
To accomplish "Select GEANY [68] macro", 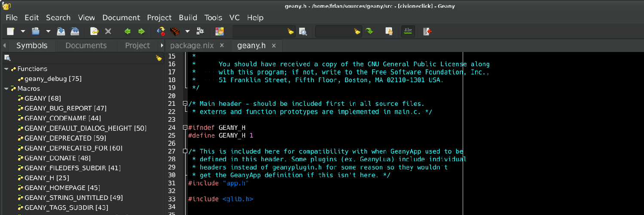I will pyautogui.click(x=43, y=98).
